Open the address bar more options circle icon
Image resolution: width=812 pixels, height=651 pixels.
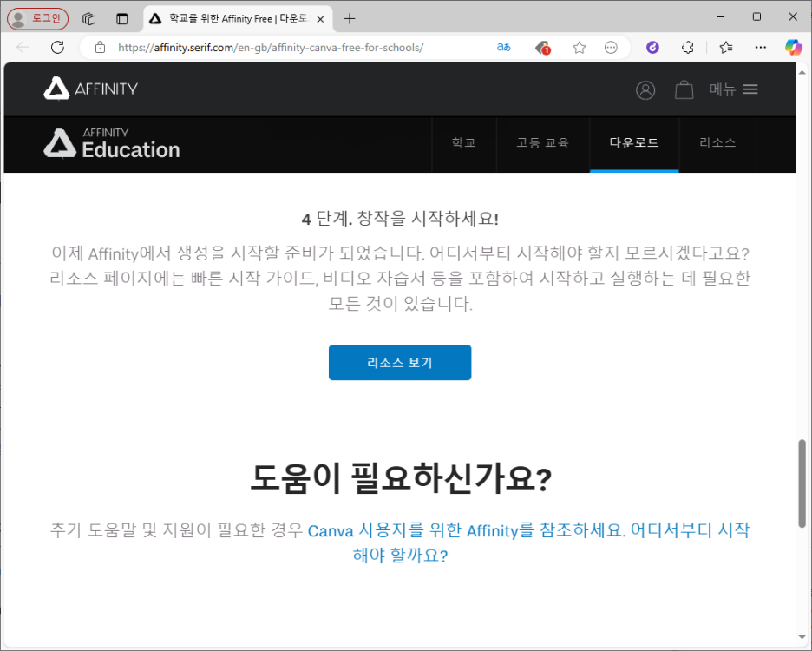coord(611,48)
